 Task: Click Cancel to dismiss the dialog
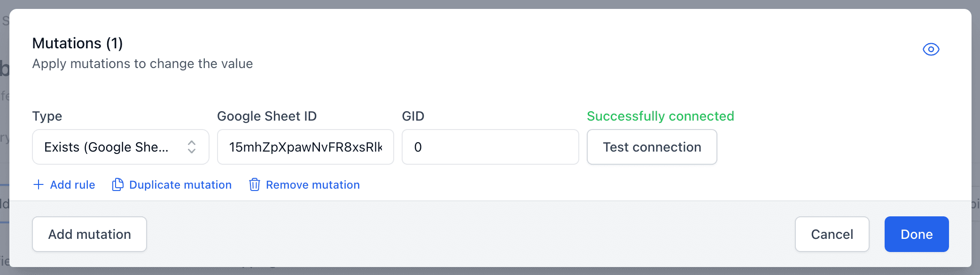(x=832, y=234)
